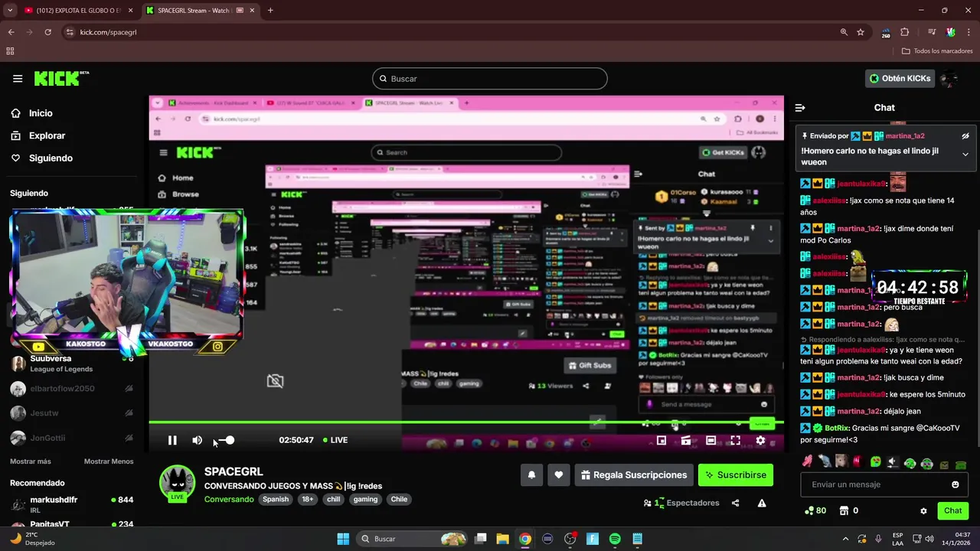The image size is (980, 551).
Task: Open the user profile avatar menu
Action: click(949, 79)
